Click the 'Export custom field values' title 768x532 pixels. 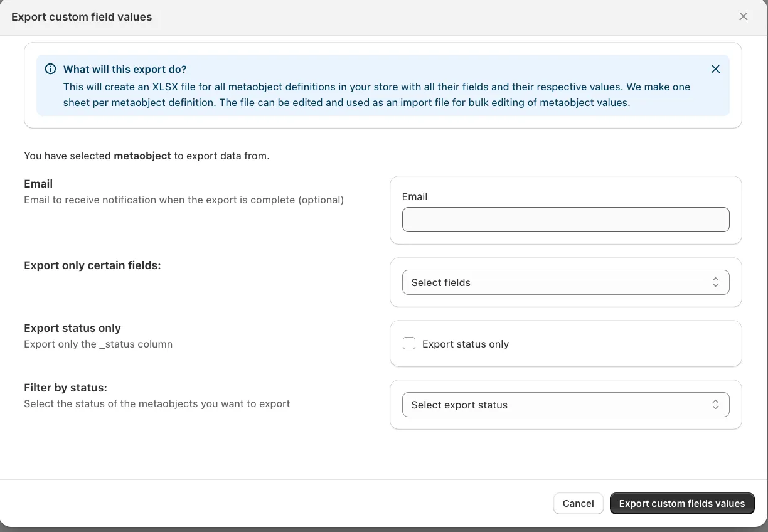82,17
